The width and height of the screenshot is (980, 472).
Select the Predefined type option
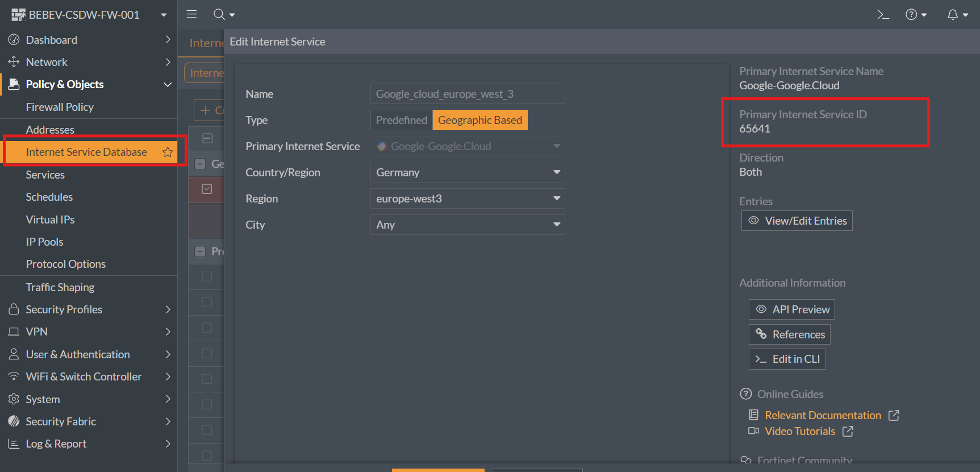(x=402, y=120)
